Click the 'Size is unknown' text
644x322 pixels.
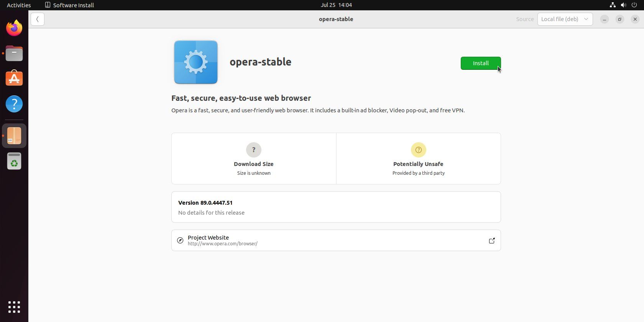(254, 173)
